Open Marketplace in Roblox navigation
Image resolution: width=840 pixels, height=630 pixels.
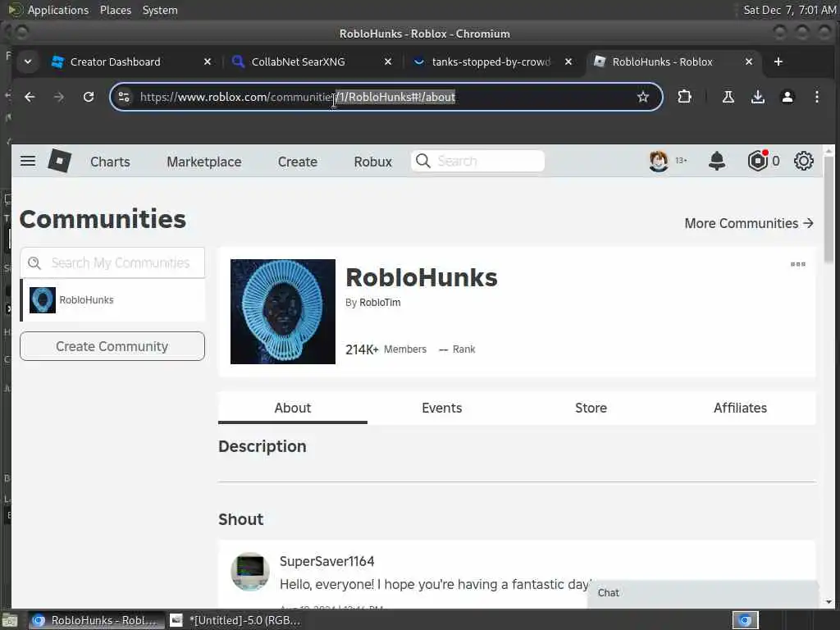click(x=204, y=162)
